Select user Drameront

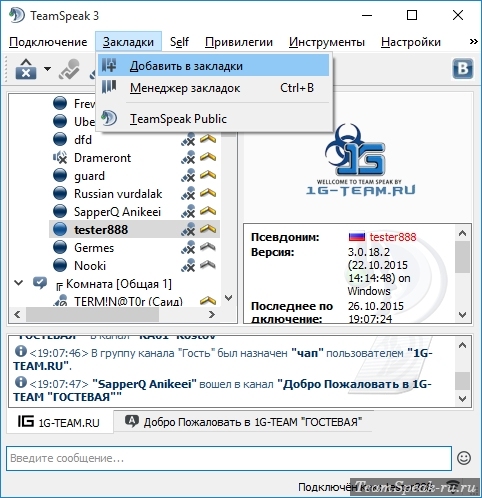102,158
